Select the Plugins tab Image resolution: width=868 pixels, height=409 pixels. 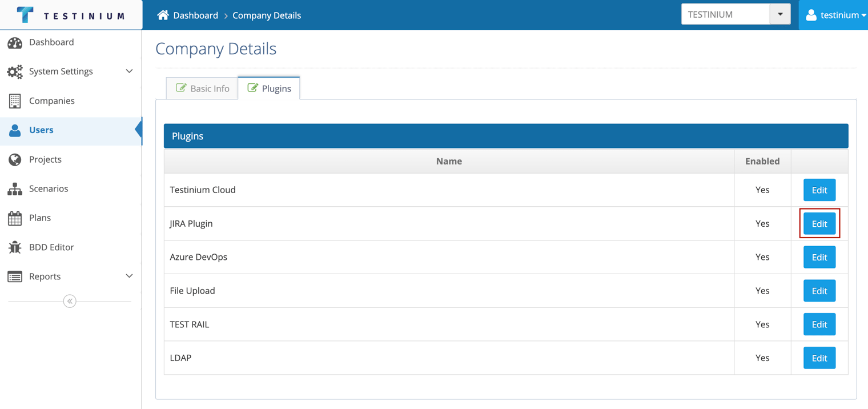(x=269, y=88)
